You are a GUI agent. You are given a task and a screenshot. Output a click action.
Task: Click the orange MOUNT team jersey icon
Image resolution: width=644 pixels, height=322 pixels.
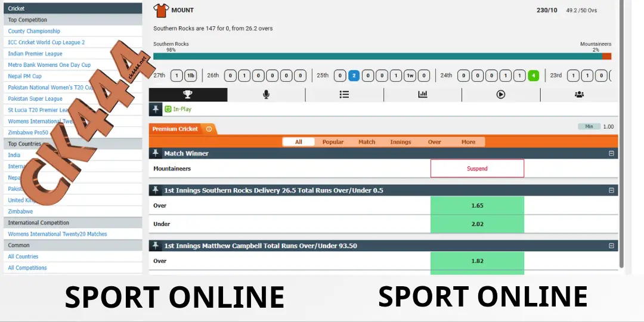(x=161, y=10)
